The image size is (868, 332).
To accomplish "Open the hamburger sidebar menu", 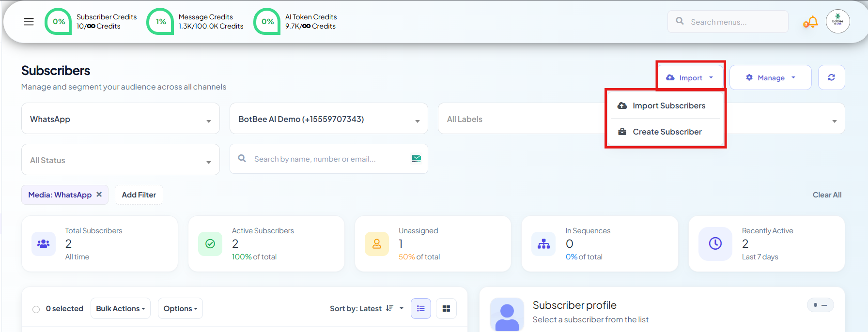I will [29, 22].
